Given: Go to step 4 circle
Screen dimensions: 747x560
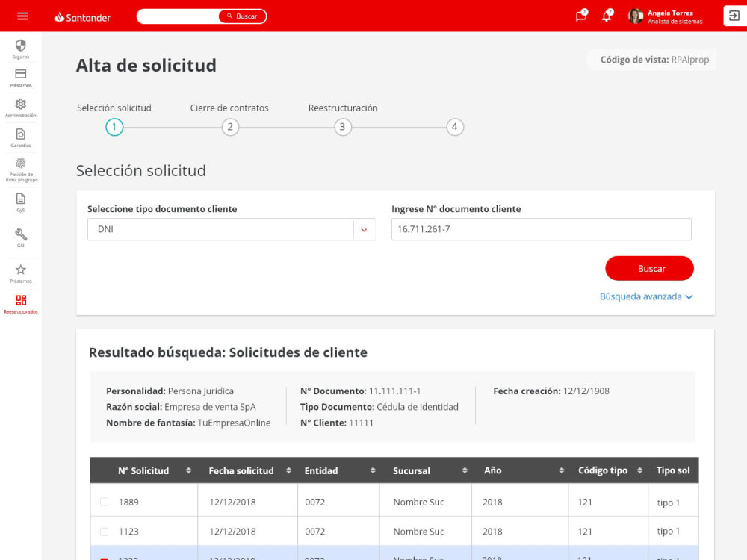Looking at the screenshot, I should pyautogui.click(x=455, y=127).
